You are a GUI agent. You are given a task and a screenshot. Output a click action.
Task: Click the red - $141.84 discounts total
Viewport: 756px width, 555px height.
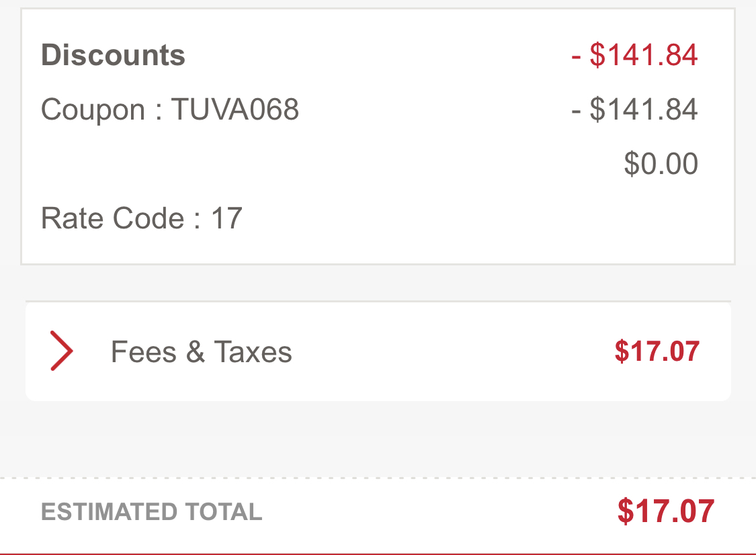pyautogui.click(x=634, y=54)
